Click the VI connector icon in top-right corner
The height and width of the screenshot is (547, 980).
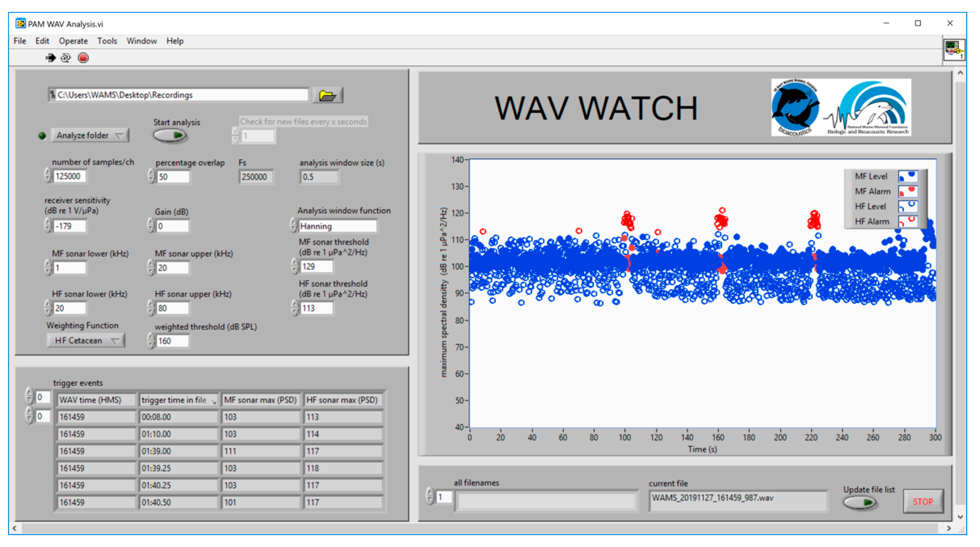(x=954, y=50)
